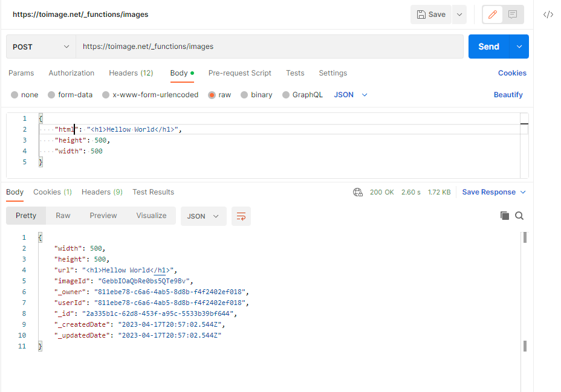This screenshot has width=561, height=392.
Task: Click the Save button
Action: (x=430, y=14)
